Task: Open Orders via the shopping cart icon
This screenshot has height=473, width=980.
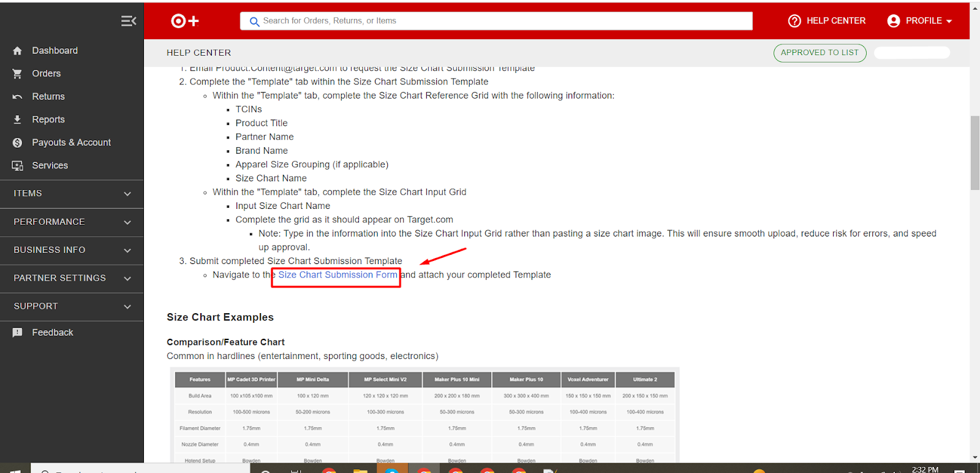Action: [x=17, y=74]
